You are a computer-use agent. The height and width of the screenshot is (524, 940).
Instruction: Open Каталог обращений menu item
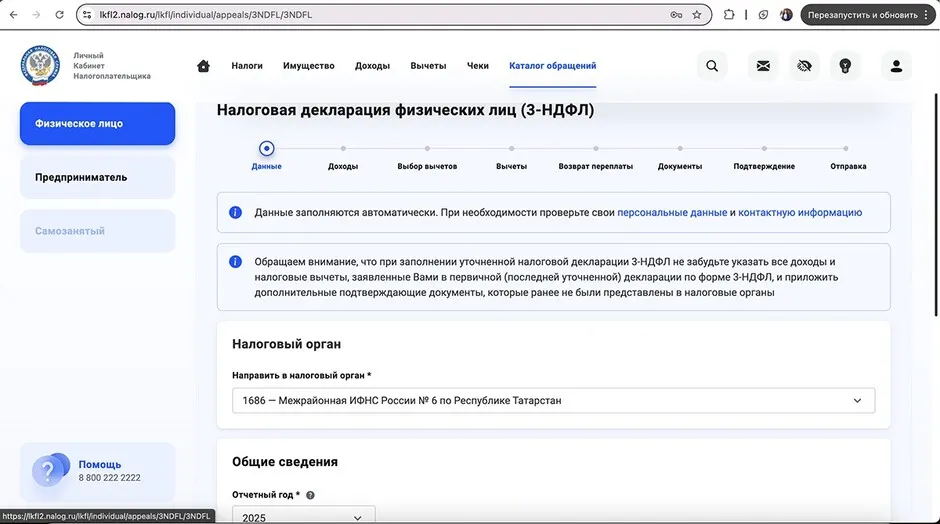(553, 66)
